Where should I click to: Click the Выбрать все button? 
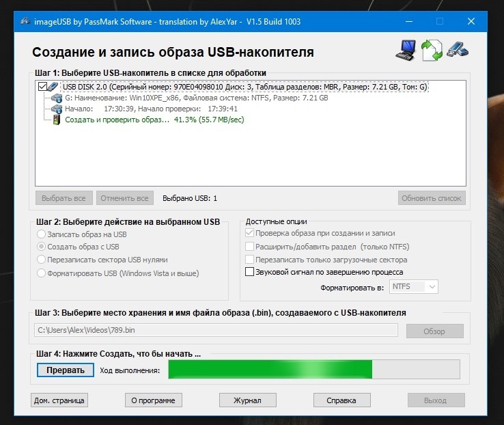[x=64, y=198]
